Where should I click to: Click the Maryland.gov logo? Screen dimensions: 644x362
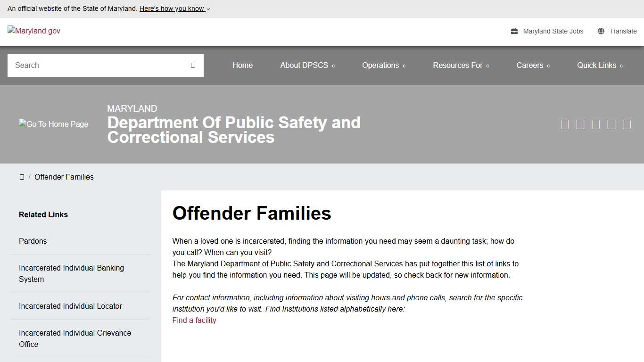[x=33, y=31]
